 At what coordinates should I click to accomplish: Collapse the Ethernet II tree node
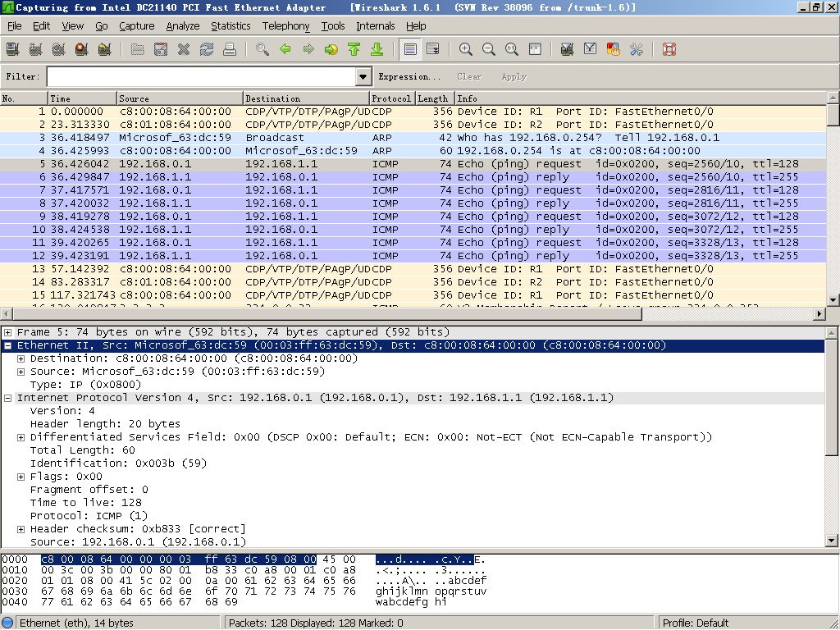tap(8, 345)
